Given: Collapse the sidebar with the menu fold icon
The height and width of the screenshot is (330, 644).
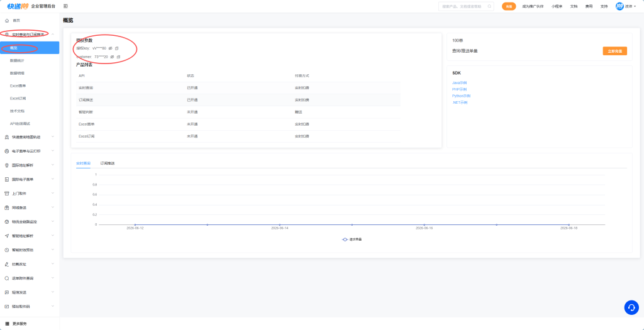Looking at the screenshot, I should [x=65, y=6].
